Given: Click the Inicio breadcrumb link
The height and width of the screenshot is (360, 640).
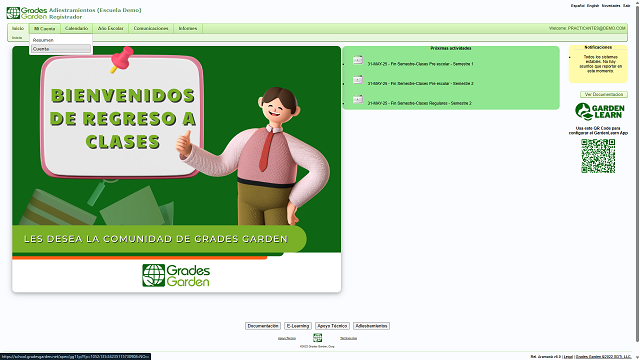Looking at the screenshot, I should pyautogui.click(x=17, y=38).
